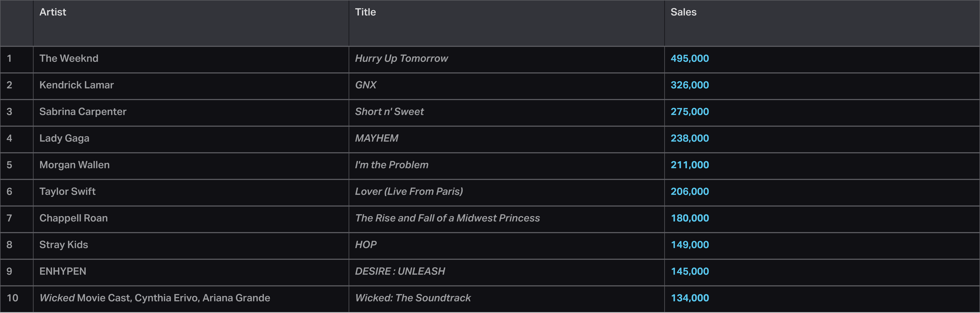
Task: Click the Chappell Roan artist cell
Action: click(73, 218)
